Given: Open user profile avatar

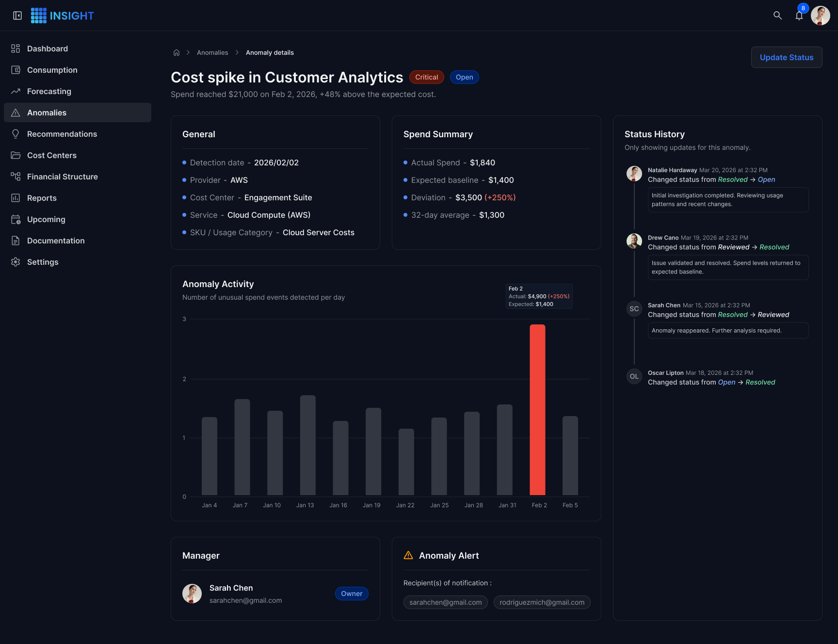Looking at the screenshot, I should point(821,16).
